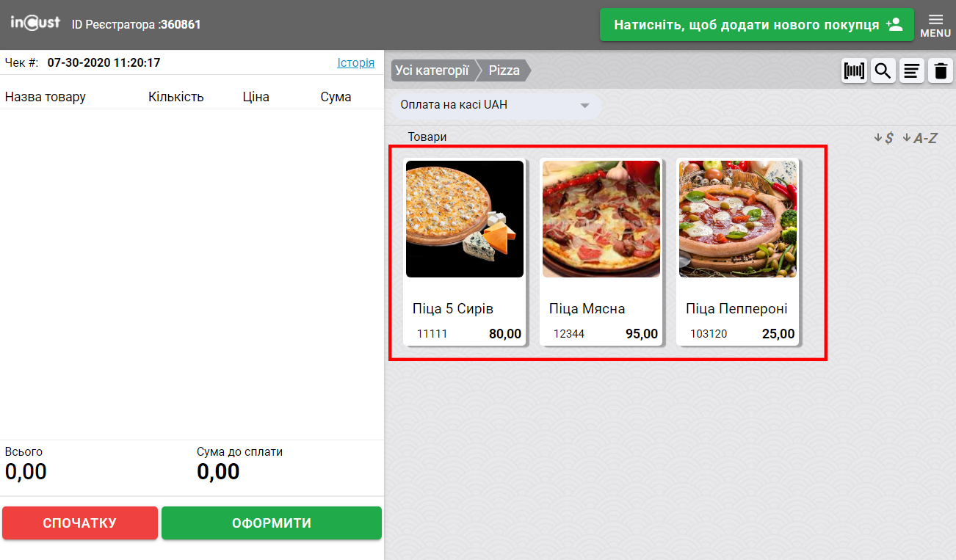The width and height of the screenshot is (956, 560).
Task: Sort products alphabetically A-Z
Action: click(920, 138)
